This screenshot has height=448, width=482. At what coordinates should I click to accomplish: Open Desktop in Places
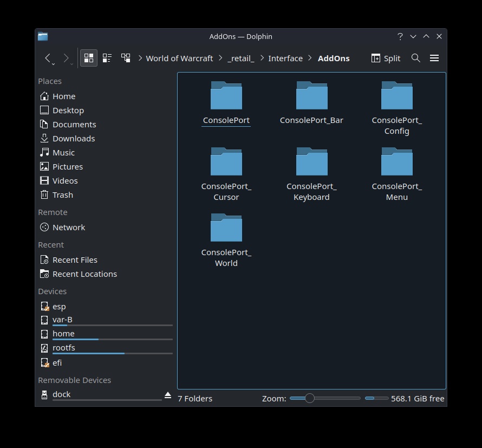[x=105, y=111]
